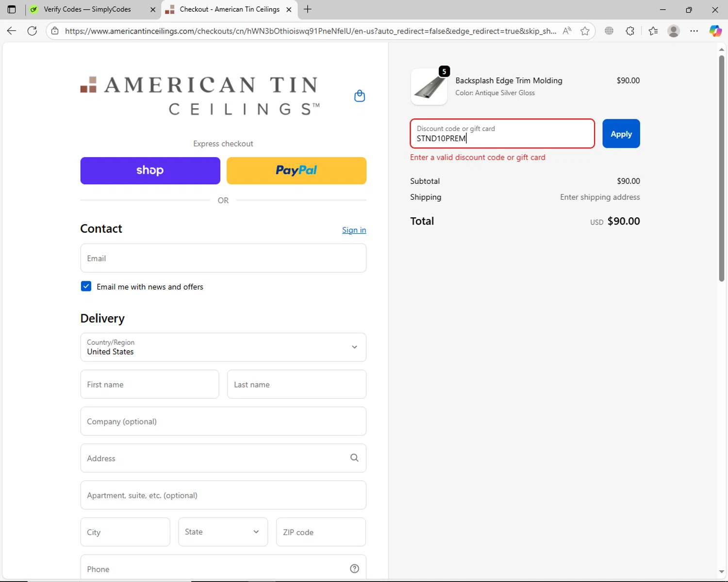
Task: Open the Read aloud icon in address bar
Action: point(567,31)
